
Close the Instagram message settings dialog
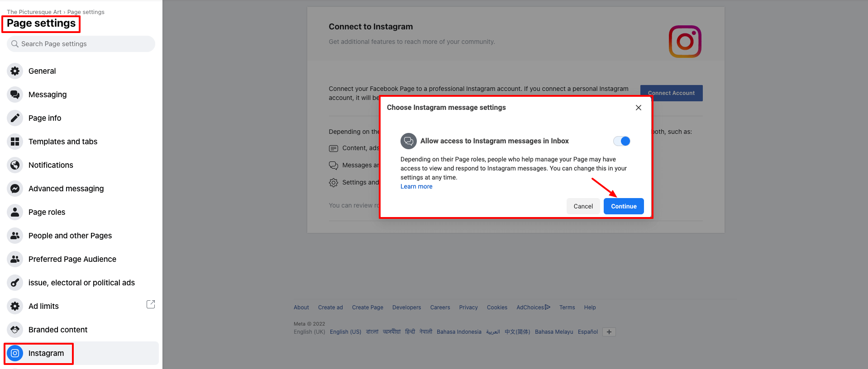click(x=638, y=108)
